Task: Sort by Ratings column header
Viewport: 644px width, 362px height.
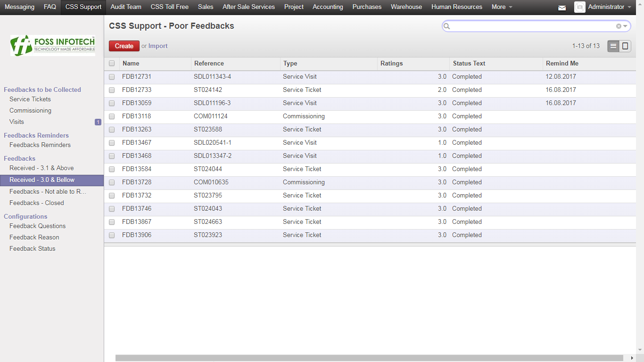Action: tap(392, 63)
